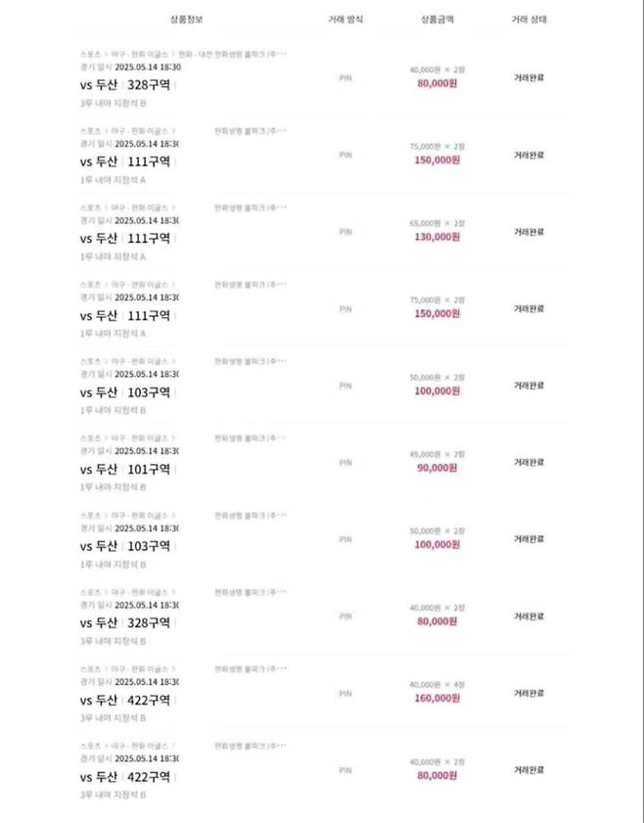Click seat type under the 101구역 title
The width and height of the screenshot is (644, 823).
point(114,487)
